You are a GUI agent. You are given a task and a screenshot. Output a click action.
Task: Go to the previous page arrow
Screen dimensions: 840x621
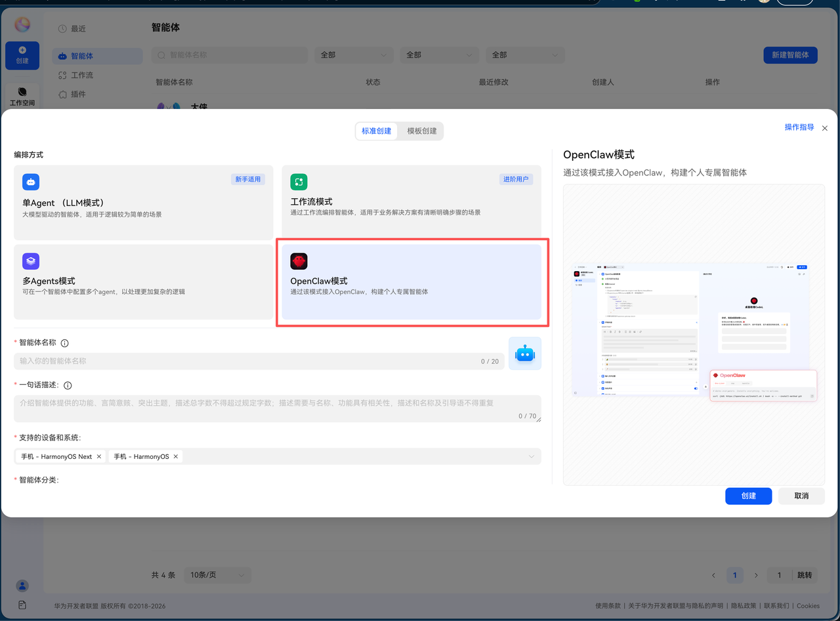pos(714,576)
